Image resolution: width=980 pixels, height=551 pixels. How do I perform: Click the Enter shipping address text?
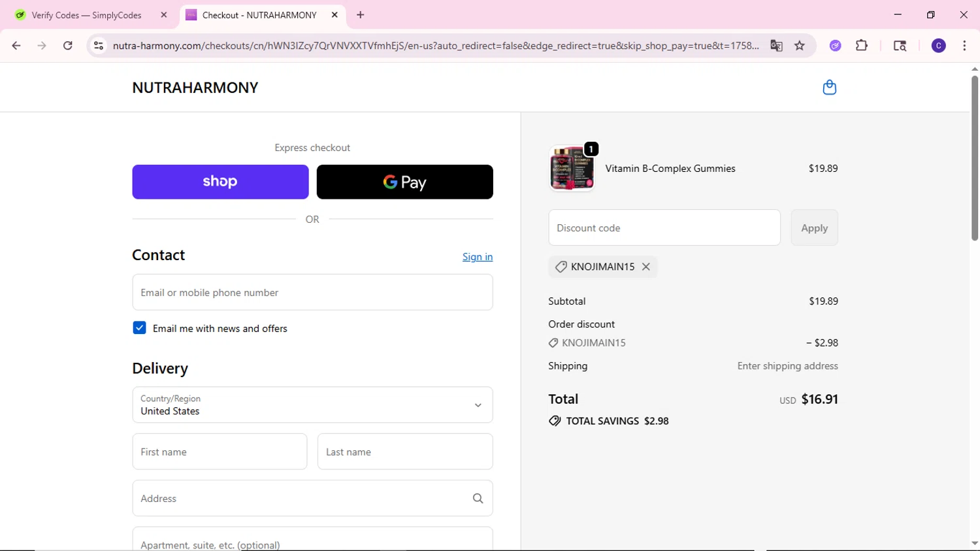tap(787, 366)
